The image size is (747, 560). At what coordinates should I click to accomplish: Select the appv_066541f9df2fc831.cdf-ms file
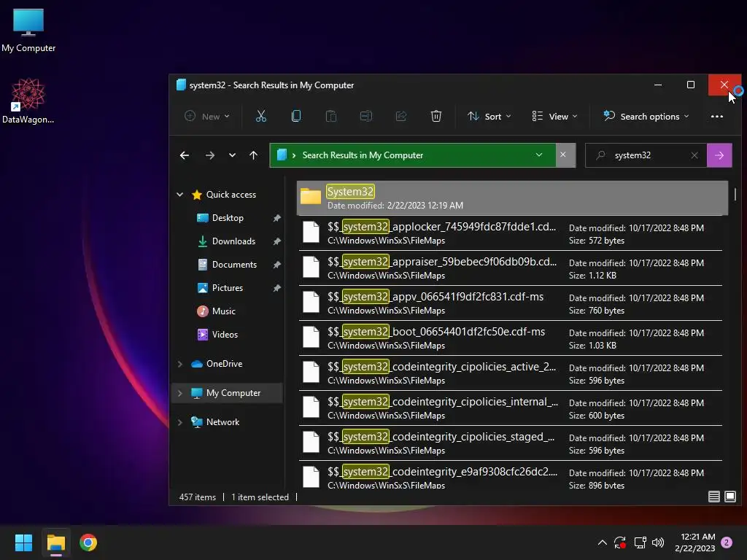click(x=510, y=303)
